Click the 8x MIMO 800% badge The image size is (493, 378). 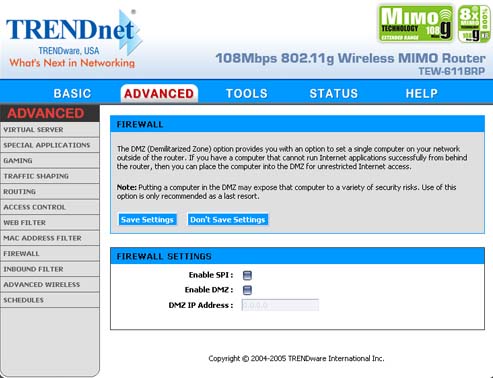click(x=474, y=23)
